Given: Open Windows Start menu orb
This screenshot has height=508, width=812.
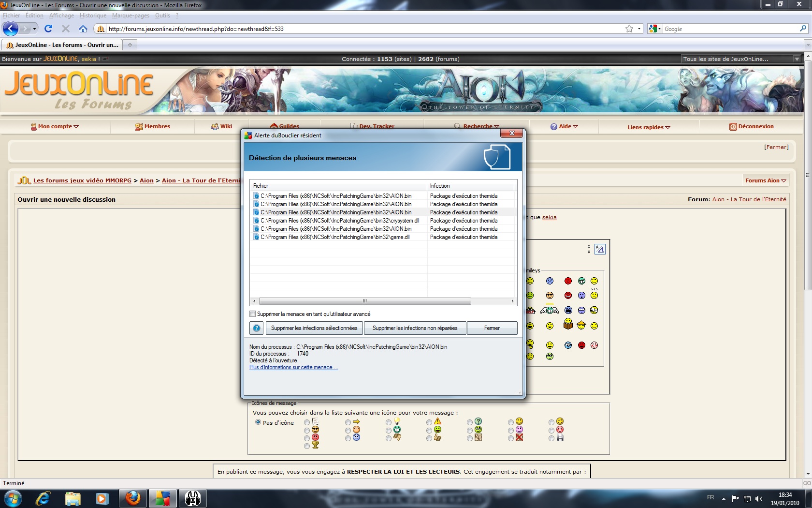Looking at the screenshot, I should pos(13,498).
